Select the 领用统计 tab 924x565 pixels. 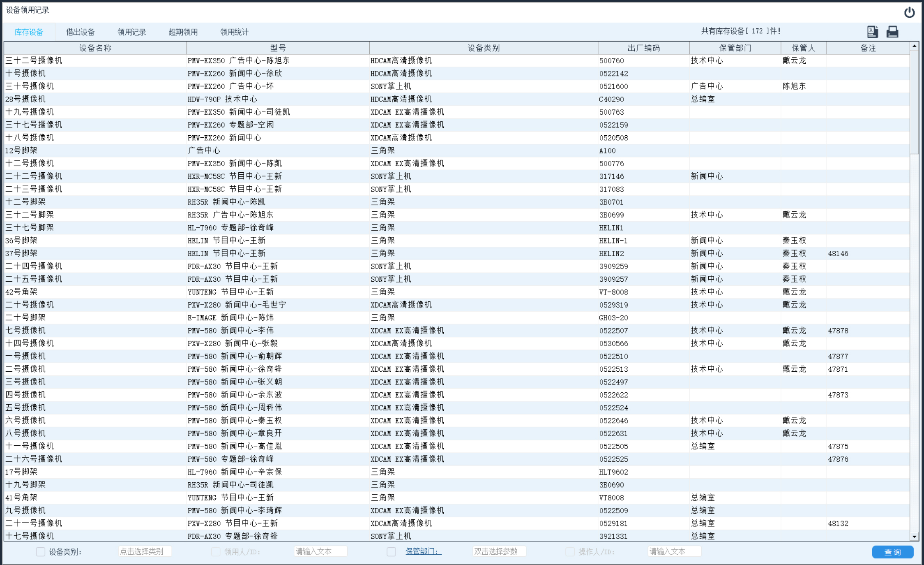tap(234, 32)
